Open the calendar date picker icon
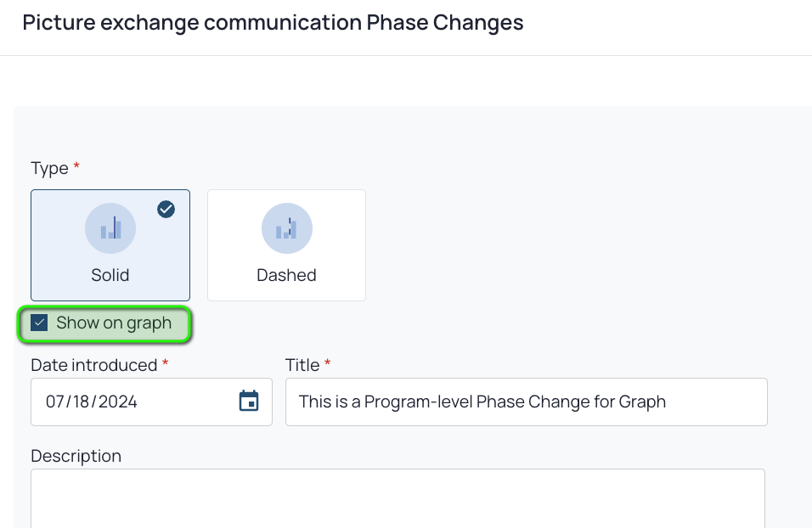This screenshot has height=528, width=812. [x=249, y=402]
